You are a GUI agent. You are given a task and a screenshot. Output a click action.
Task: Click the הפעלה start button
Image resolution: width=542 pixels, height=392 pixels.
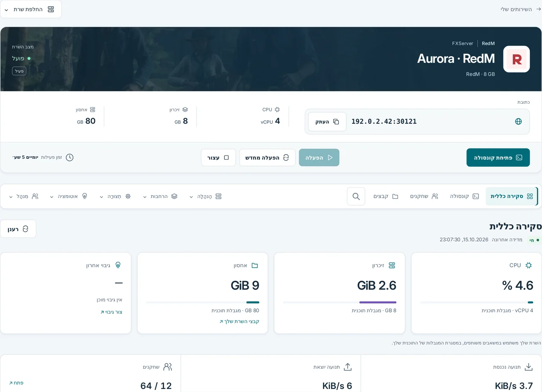click(x=319, y=157)
